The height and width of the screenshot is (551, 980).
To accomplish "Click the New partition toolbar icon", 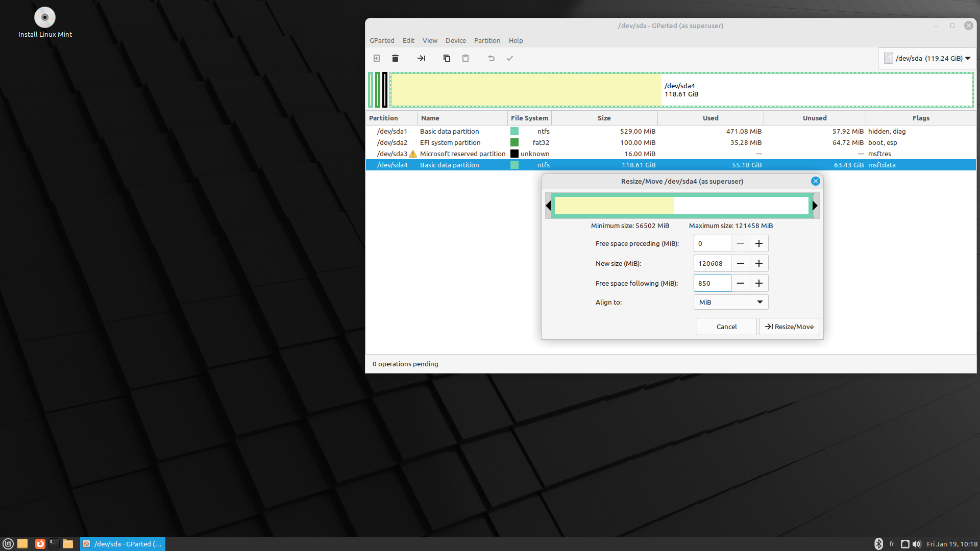I will 377,58.
